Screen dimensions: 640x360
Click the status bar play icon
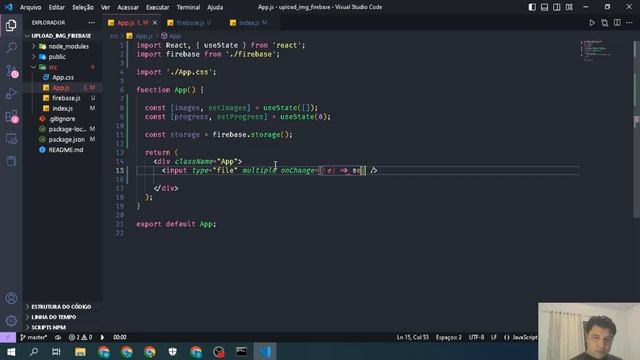pyautogui.click(x=102, y=337)
